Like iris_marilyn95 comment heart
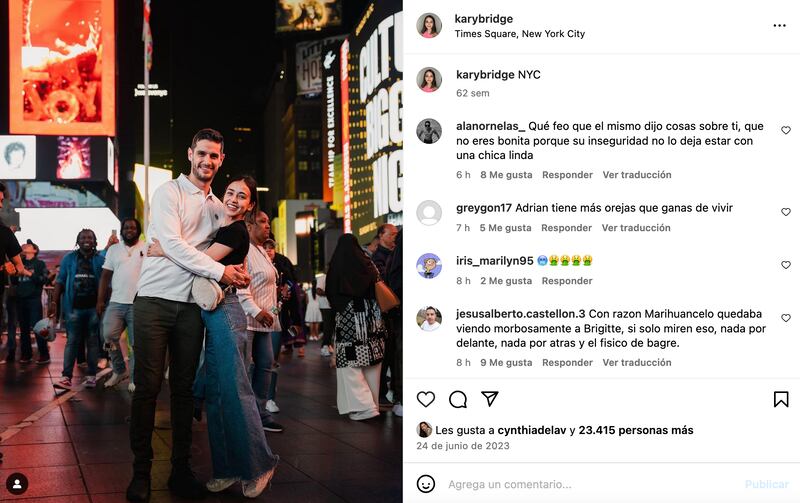 click(786, 265)
